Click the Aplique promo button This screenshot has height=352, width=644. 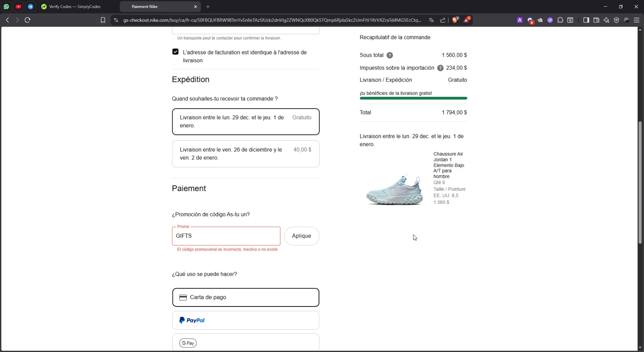302,236
